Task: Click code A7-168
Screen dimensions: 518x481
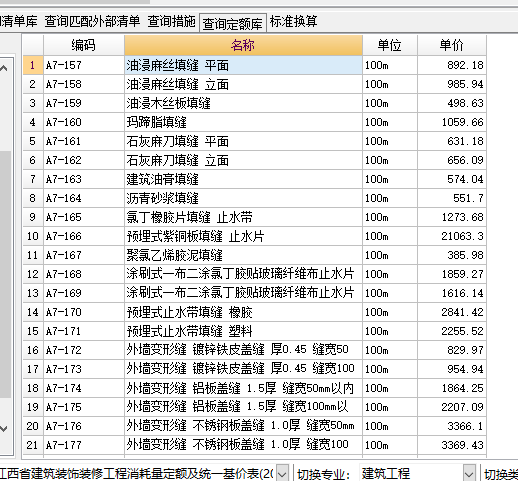Action: click(x=63, y=274)
